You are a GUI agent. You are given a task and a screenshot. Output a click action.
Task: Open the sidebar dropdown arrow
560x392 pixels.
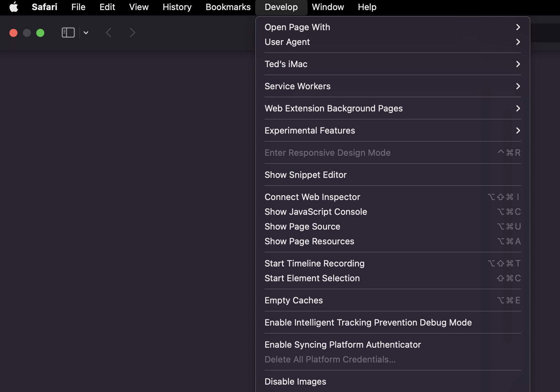86,33
